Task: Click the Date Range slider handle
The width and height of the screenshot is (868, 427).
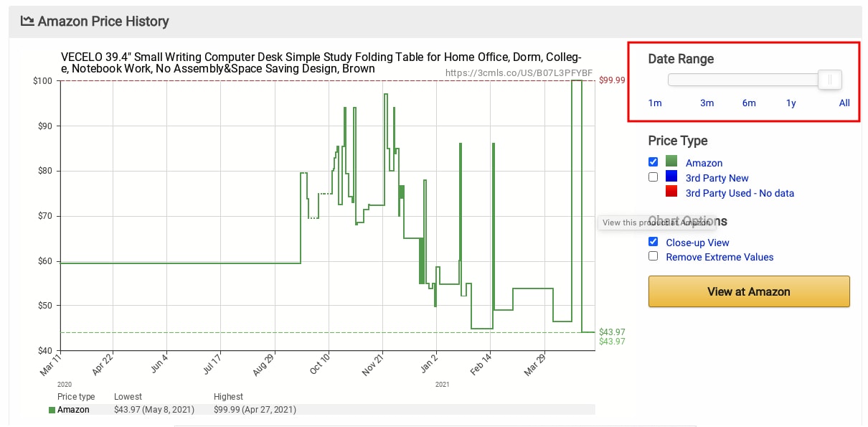Action: click(830, 80)
